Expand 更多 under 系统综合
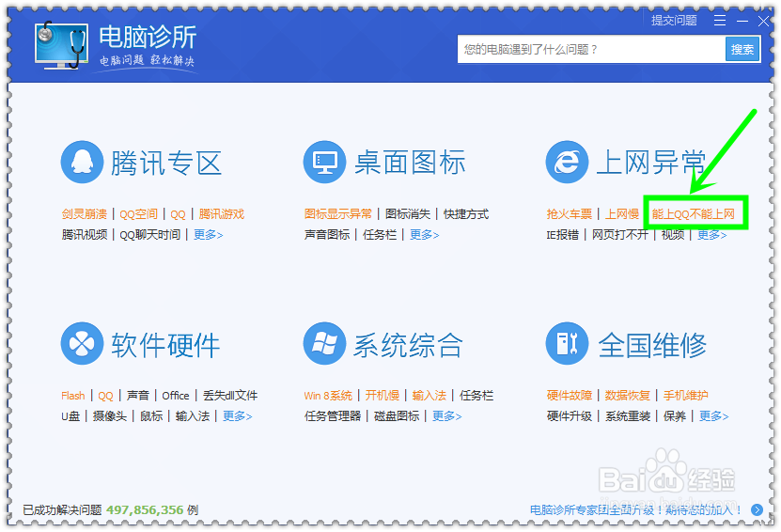The height and width of the screenshot is (532, 781). tap(446, 416)
